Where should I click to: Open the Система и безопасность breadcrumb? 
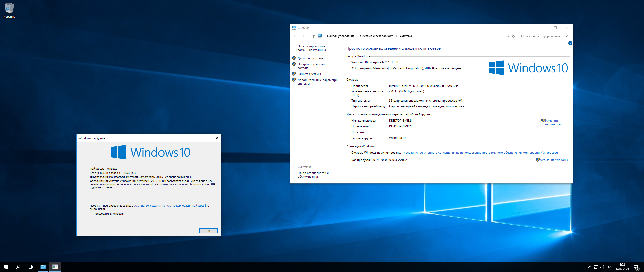(x=377, y=36)
